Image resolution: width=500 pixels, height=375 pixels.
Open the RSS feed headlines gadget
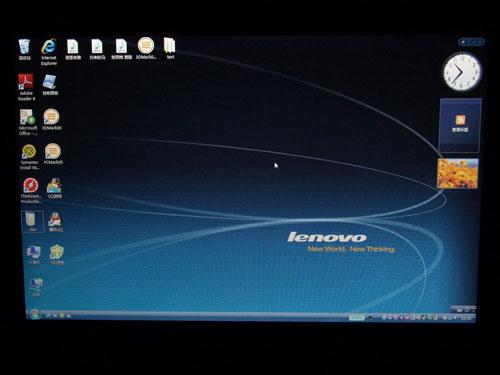click(x=460, y=125)
